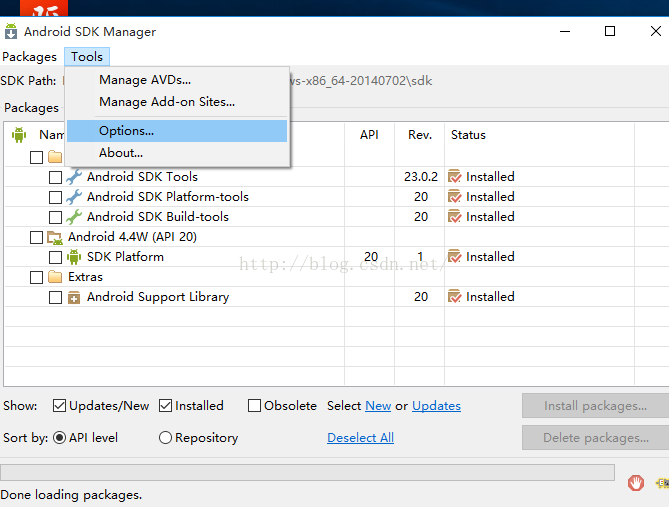Check the Extras group checkbox
Screen dimensions: 669x507
tap(37, 277)
